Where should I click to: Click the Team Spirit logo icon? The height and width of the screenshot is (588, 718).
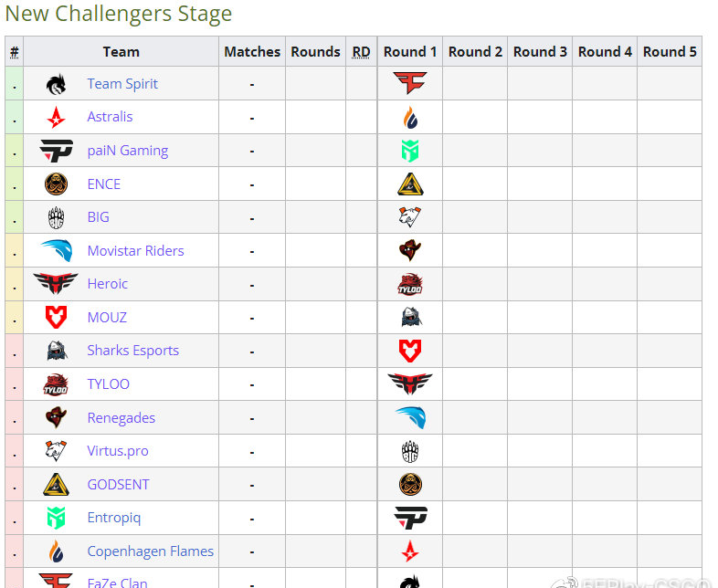[x=56, y=84]
